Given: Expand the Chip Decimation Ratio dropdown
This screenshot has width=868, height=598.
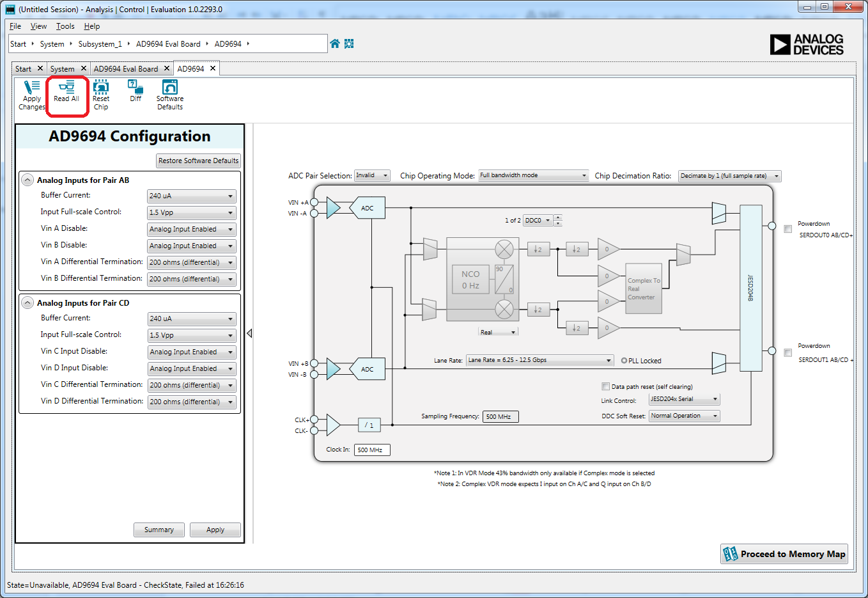Looking at the screenshot, I should pos(729,176).
